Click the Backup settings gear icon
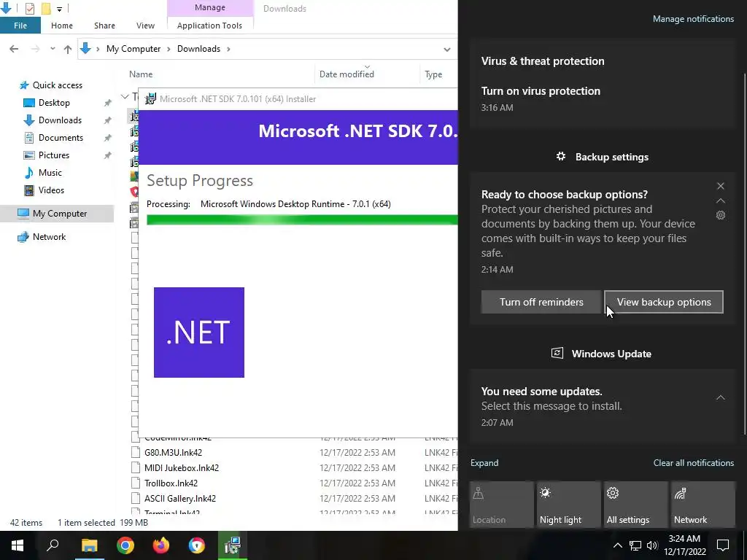The width and height of the screenshot is (747, 560). 561,156
